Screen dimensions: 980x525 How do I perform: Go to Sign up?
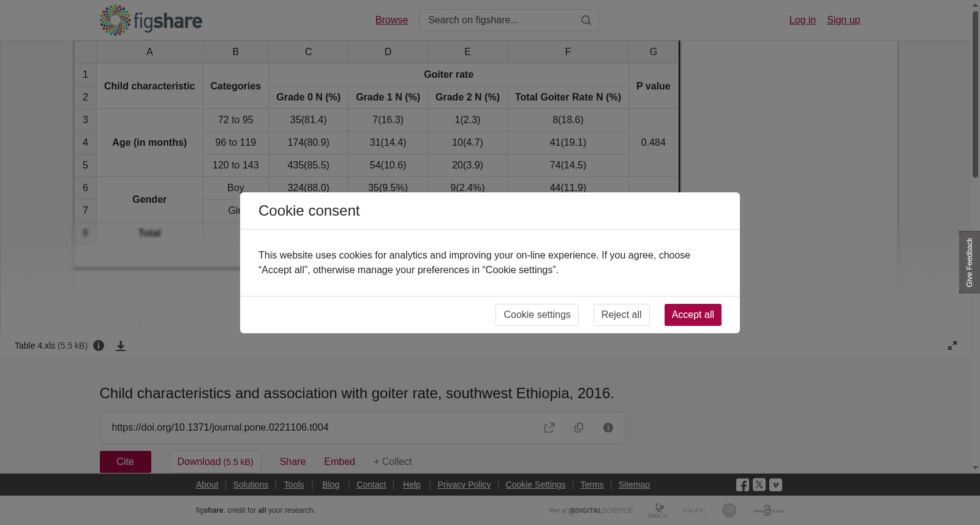843,20
